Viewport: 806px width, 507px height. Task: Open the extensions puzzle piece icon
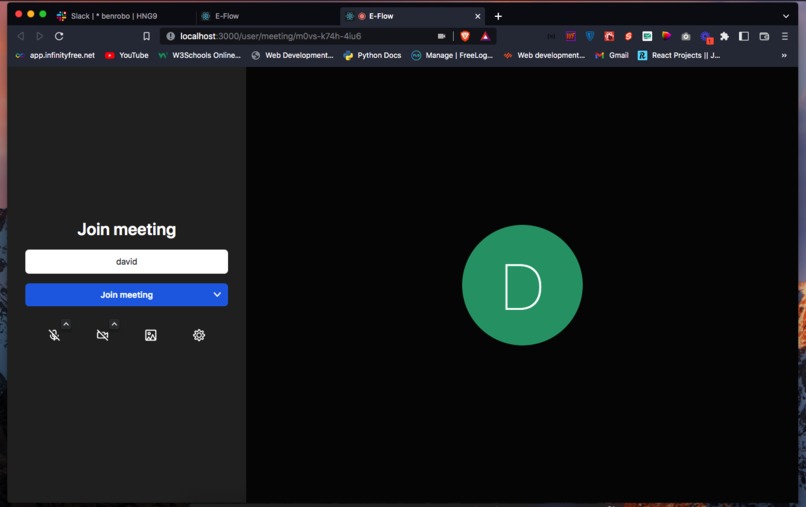tap(724, 36)
